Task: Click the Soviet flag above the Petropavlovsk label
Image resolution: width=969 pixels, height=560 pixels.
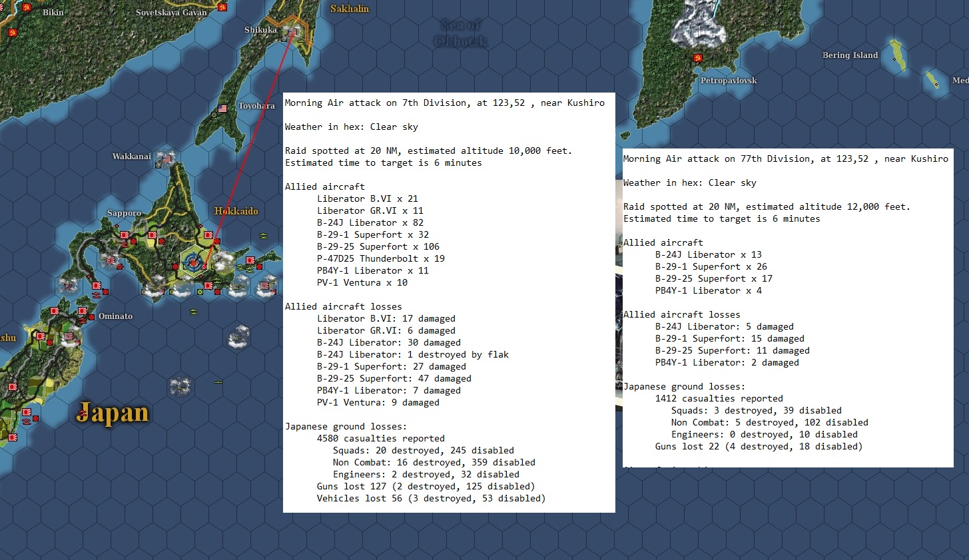Action: click(697, 59)
